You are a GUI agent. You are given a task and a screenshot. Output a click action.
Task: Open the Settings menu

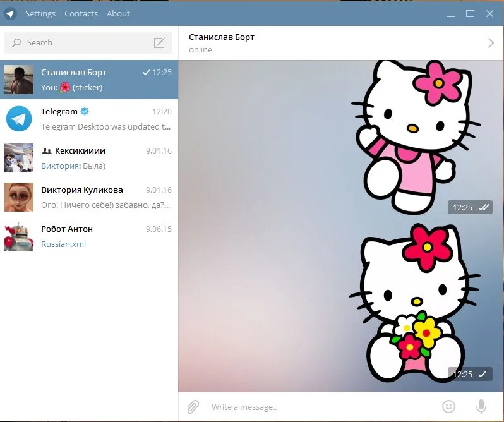pos(40,13)
